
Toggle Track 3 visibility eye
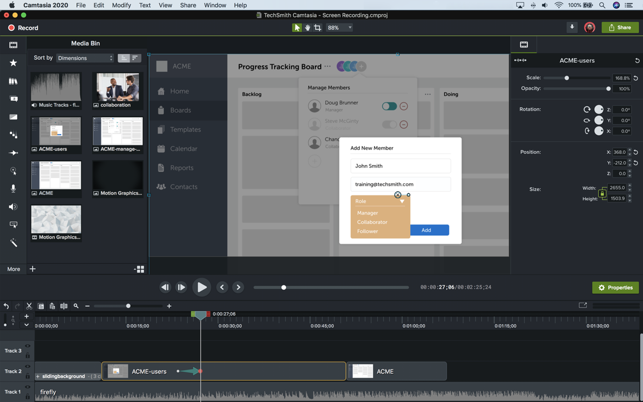(x=27, y=346)
